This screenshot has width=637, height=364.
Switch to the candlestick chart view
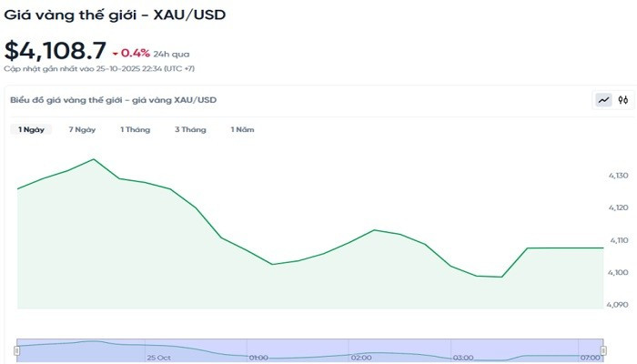[x=623, y=100]
